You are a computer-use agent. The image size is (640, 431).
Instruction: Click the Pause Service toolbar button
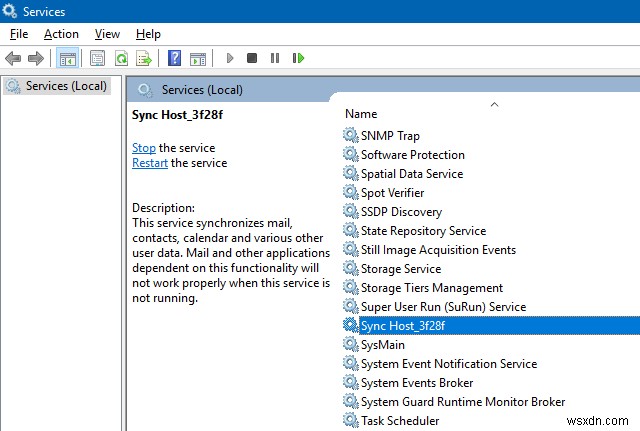(x=275, y=58)
